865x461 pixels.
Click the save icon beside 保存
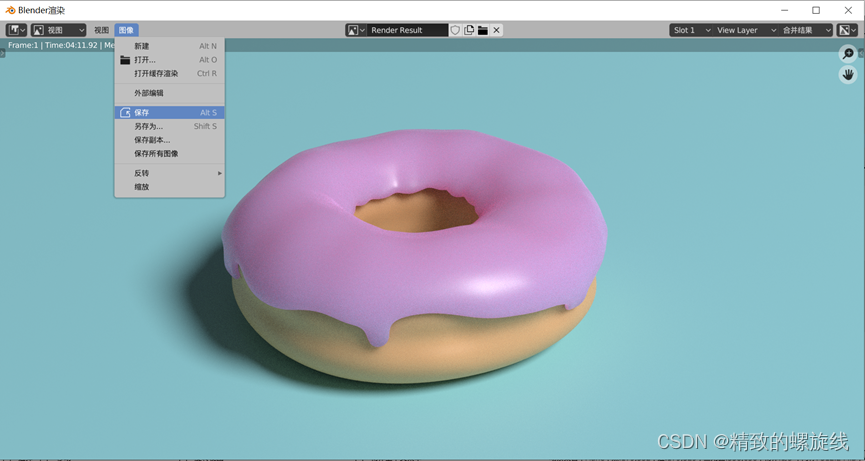click(x=125, y=112)
